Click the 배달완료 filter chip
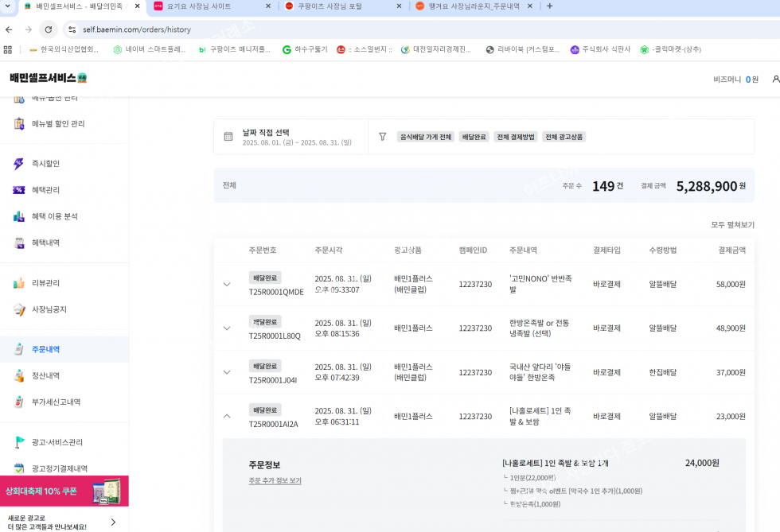 (x=474, y=137)
